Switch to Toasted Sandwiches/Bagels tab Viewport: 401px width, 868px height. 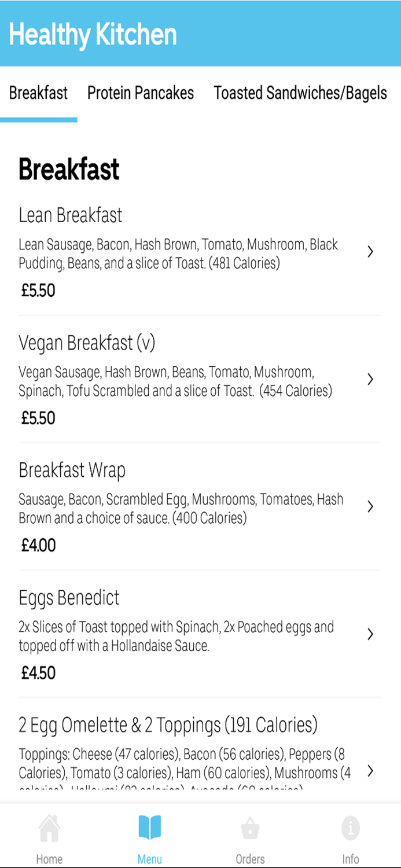pyautogui.click(x=300, y=93)
